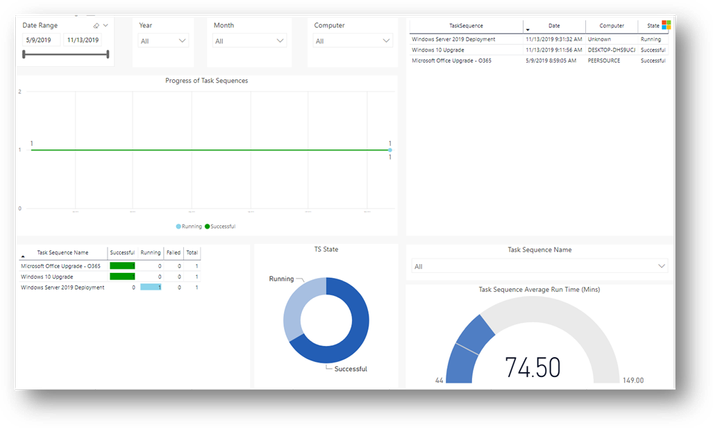Sort by the TaskSequence column header
The height and width of the screenshot is (428, 713).
coord(466,26)
